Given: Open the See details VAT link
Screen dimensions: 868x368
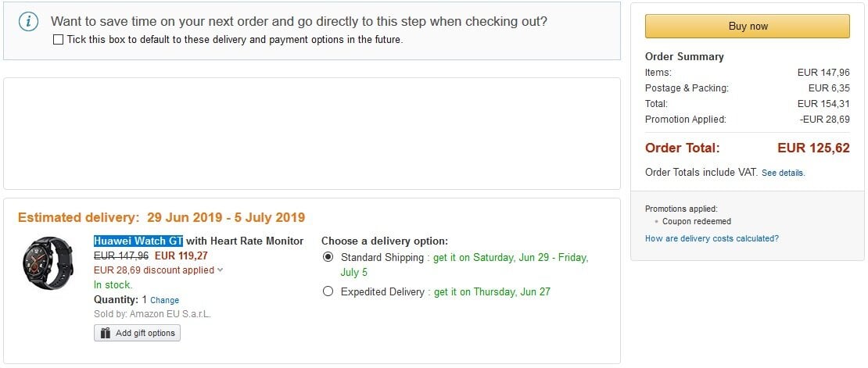Looking at the screenshot, I should point(783,173).
